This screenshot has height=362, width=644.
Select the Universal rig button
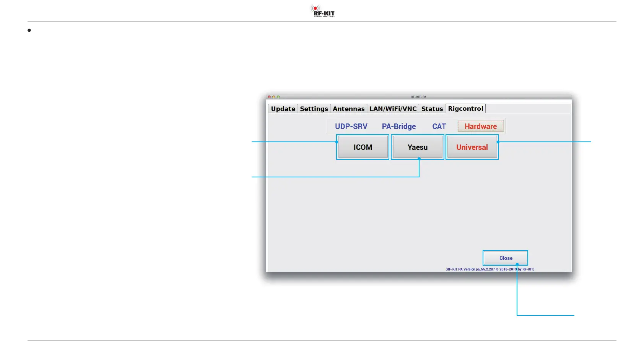click(x=472, y=147)
